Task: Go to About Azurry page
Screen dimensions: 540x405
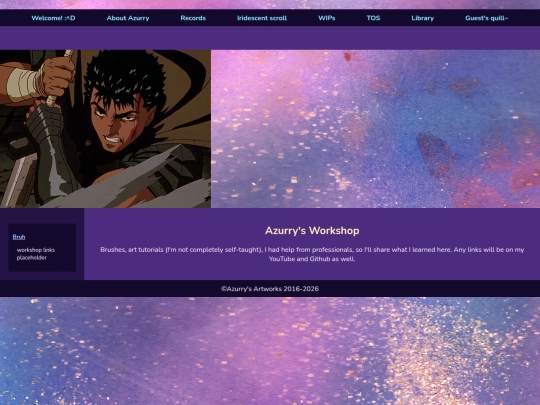Action: 128,18
